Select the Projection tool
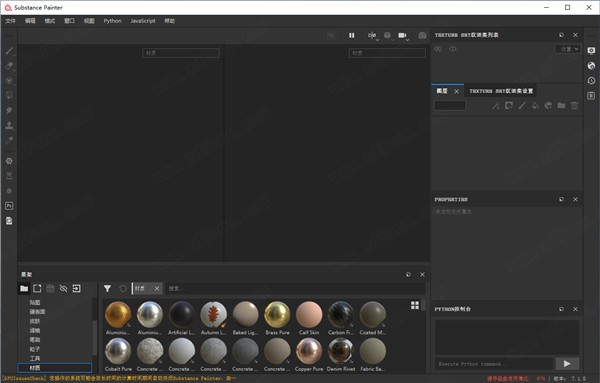Viewport: 600px width, 383px height. tap(10, 80)
